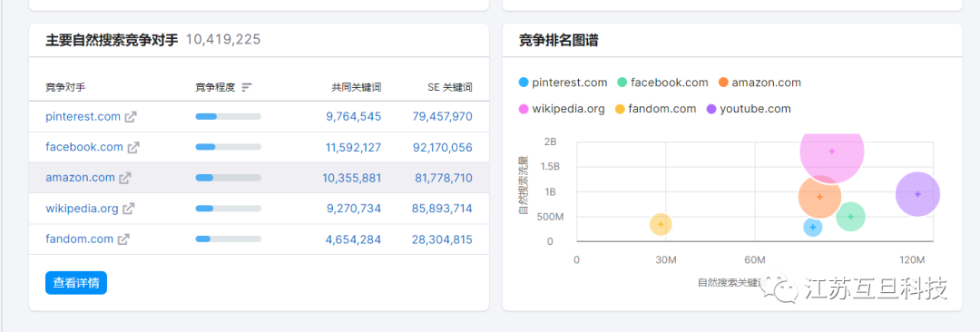Open fandom.com common keywords 4,654,284
Screen dimensions: 980x332
pyautogui.click(x=354, y=239)
